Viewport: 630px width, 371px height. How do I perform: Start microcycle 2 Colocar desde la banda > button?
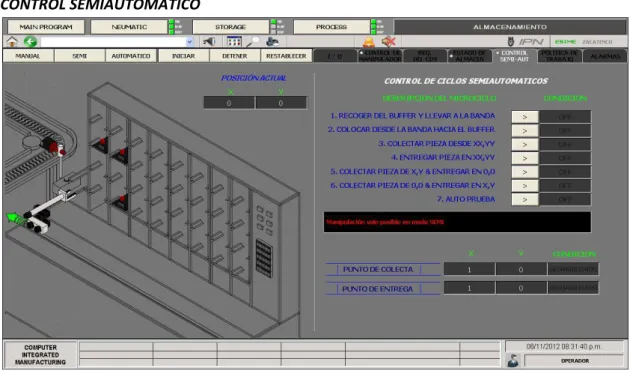pyautogui.click(x=525, y=131)
